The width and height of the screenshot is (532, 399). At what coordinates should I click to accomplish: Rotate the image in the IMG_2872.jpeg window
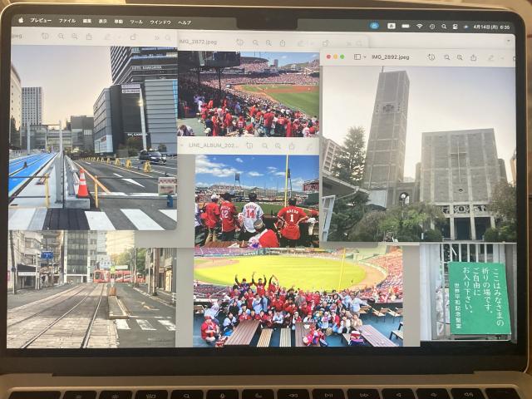tap(326, 43)
